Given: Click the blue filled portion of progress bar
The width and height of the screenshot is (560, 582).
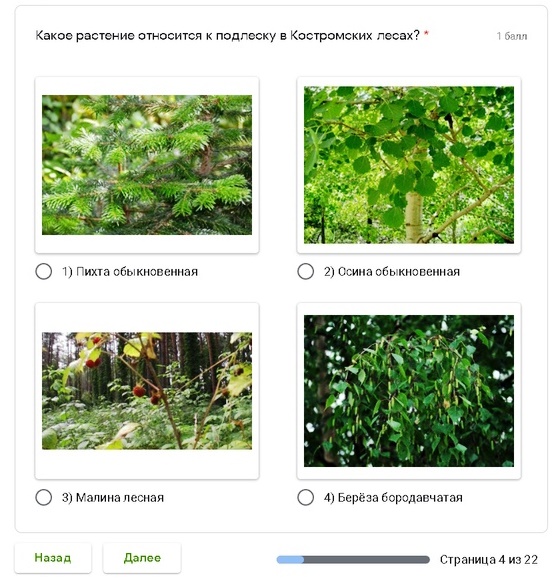Looking at the screenshot, I should 291,559.
